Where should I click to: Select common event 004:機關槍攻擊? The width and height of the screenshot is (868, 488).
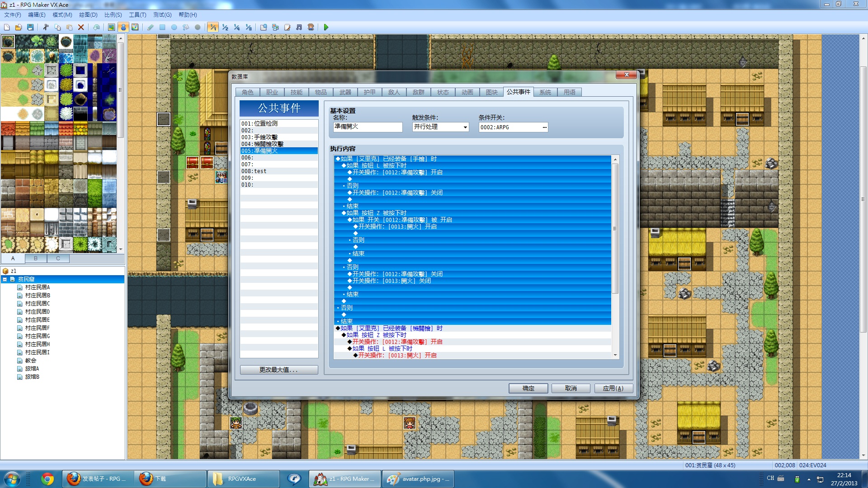pyautogui.click(x=279, y=144)
